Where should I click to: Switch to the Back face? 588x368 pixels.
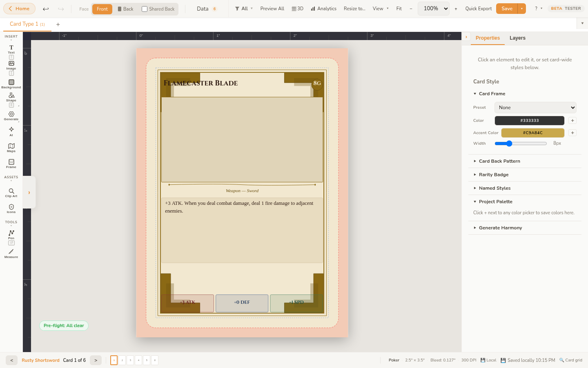[125, 9]
